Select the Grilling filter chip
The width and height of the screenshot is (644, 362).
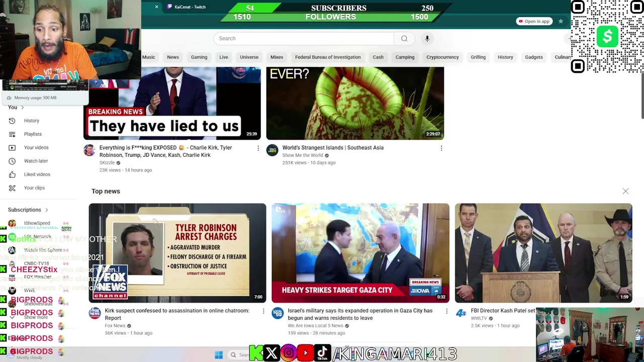tap(478, 57)
